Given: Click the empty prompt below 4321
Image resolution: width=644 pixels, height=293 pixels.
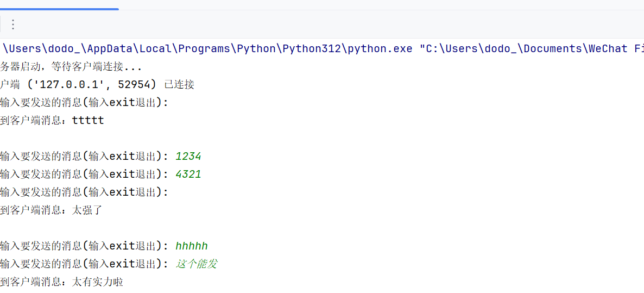Looking at the screenshot, I should [x=84, y=192].
